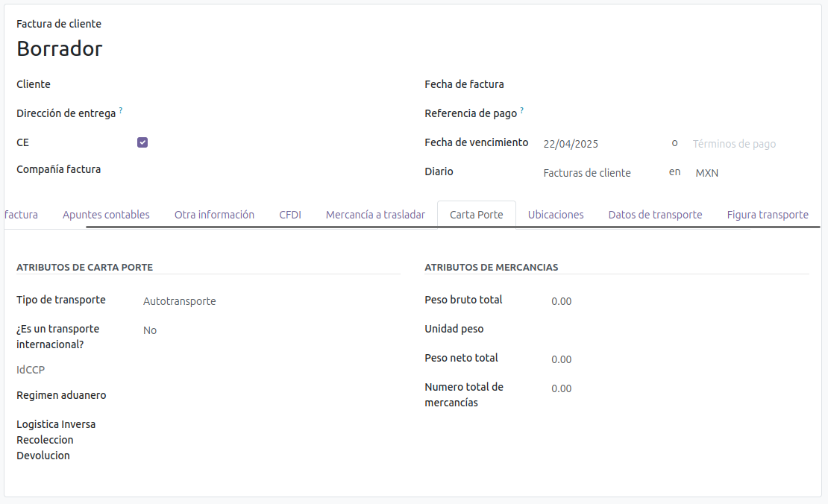The height and width of the screenshot is (504, 828).
Task: Select the CFDI tab
Action: (290, 215)
